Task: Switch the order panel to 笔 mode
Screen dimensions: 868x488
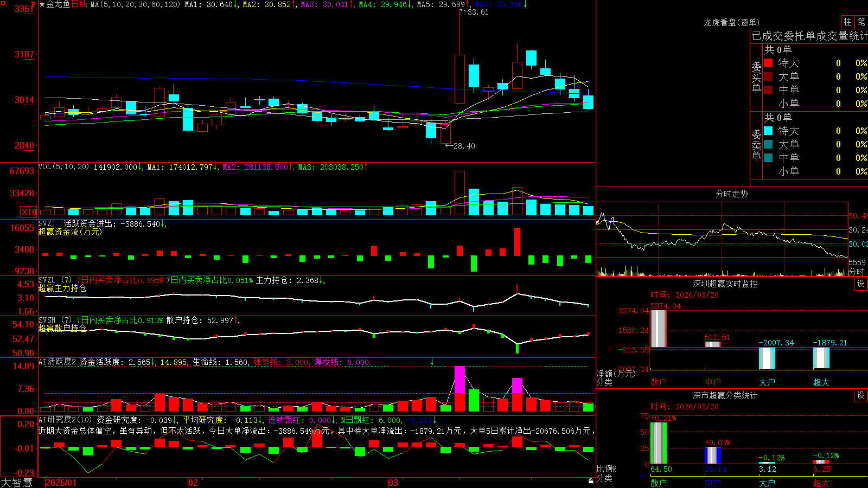Action: 861,22
